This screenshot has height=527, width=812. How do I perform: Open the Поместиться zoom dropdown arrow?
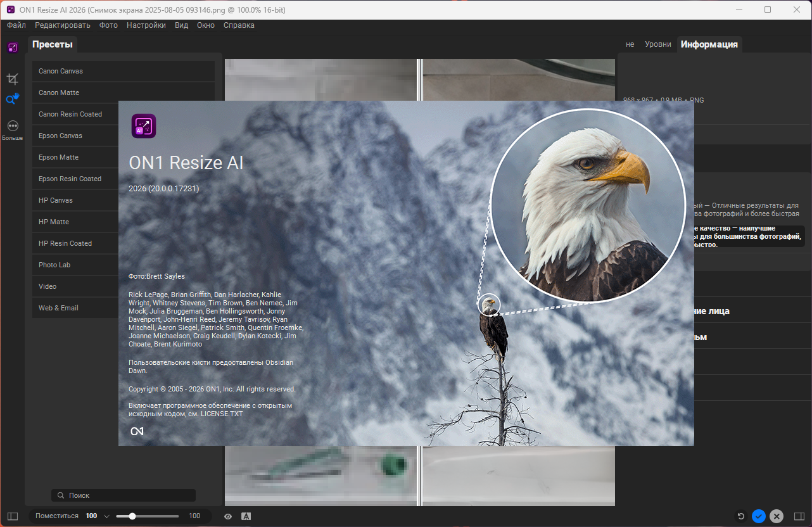coord(106,516)
